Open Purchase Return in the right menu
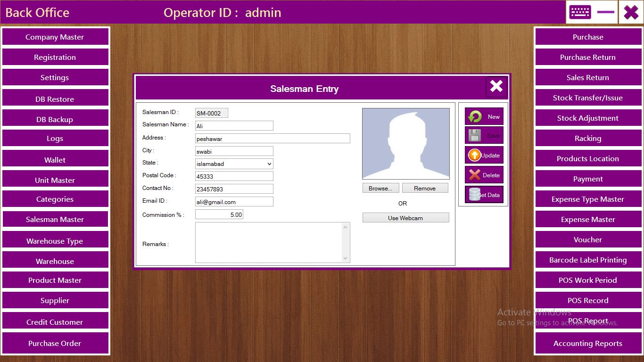This screenshot has width=644, height=362. (x=588, y=57)
